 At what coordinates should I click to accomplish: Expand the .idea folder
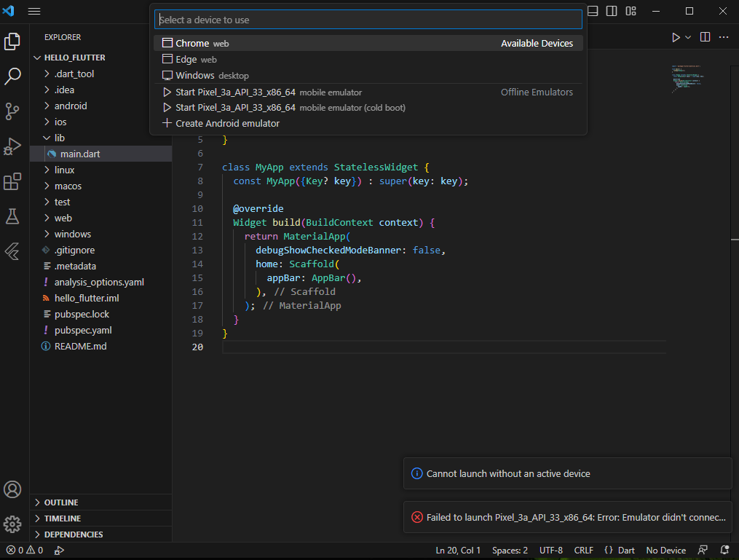(x=101, y=90)
